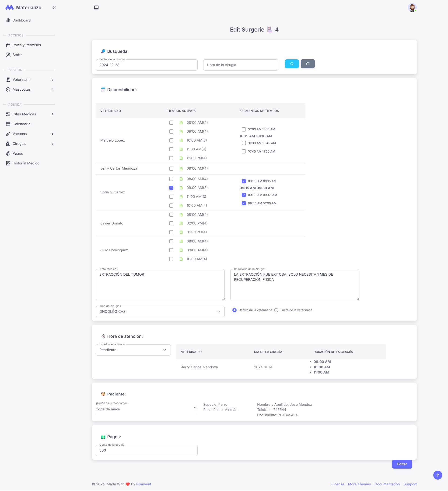Check Marcelo Lopez 08:00 AM(4) checkbox
This screenshot has height=491, width=448.
(171, 123)
